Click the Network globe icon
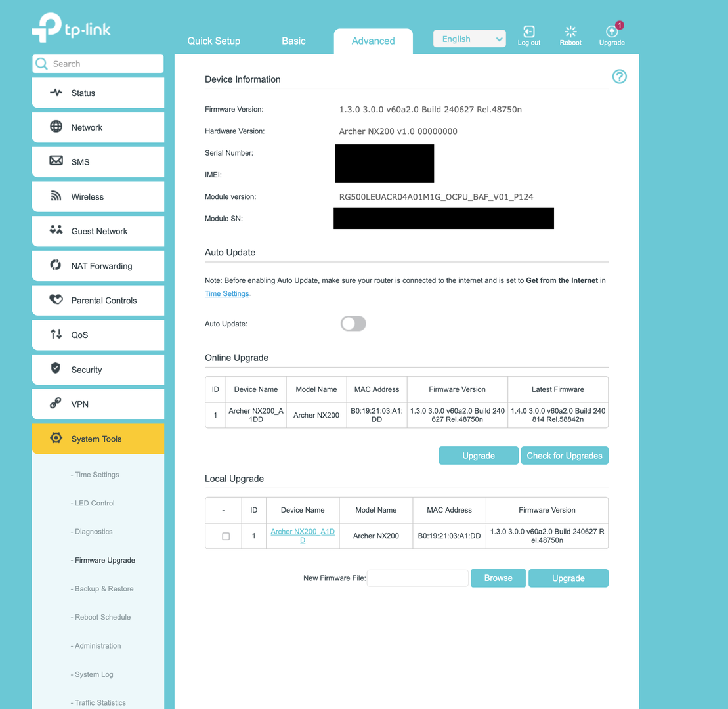 click(x=56, y=127)
